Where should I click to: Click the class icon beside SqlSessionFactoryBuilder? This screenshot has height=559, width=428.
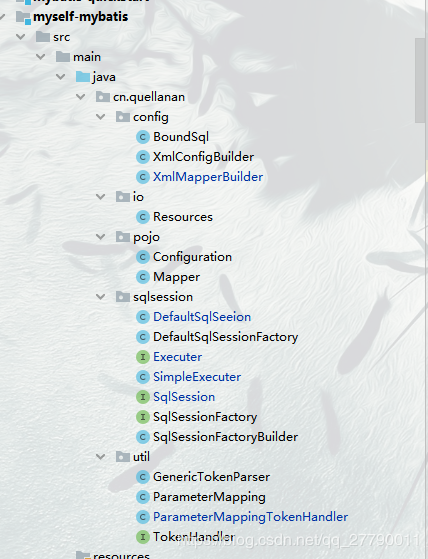coord(143,437)
